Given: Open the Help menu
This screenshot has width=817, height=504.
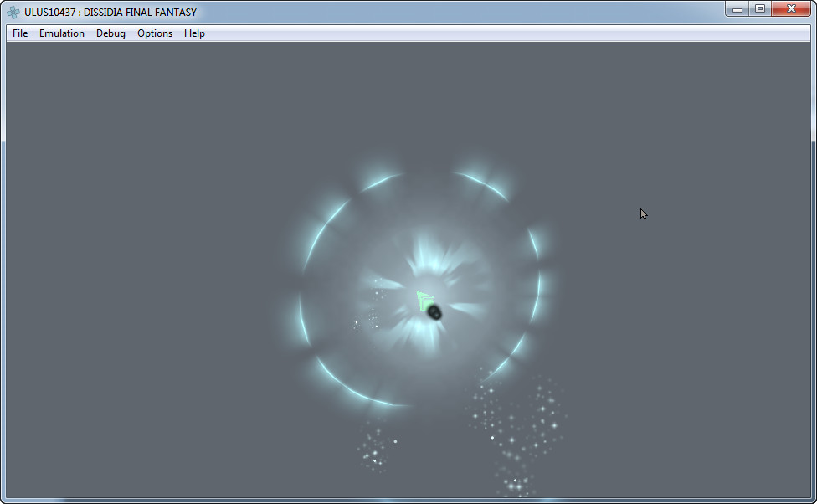Looking at the screenshot, I should [194, 33].
